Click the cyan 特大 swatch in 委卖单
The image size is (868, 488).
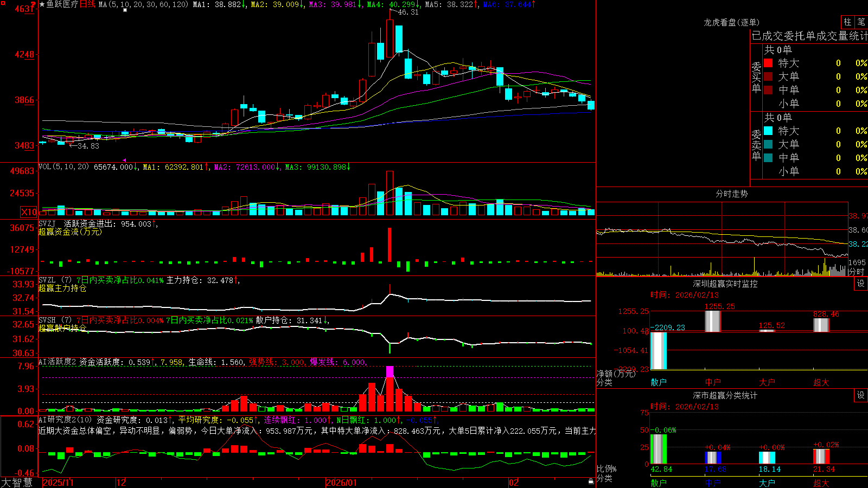point(768,131)
